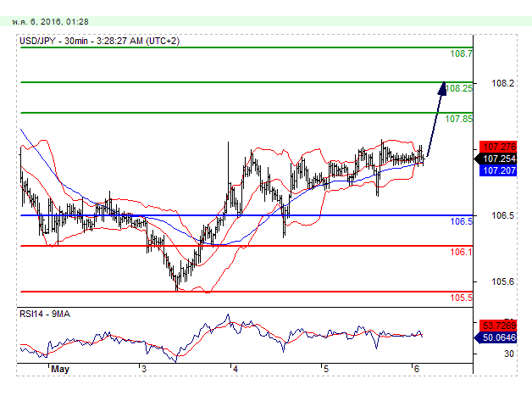Select the red 107.276 price tag
The height and width of the screenshot is (401, 532).
[496, 147]
